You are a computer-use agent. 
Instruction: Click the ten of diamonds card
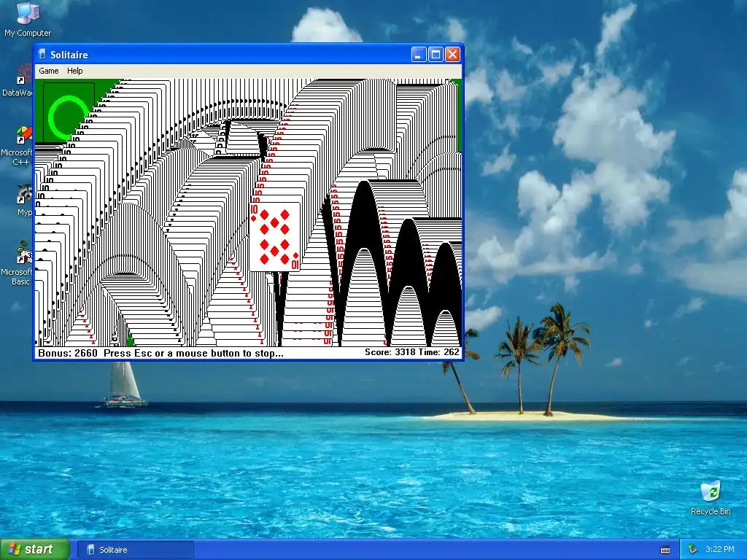[275, 237]
